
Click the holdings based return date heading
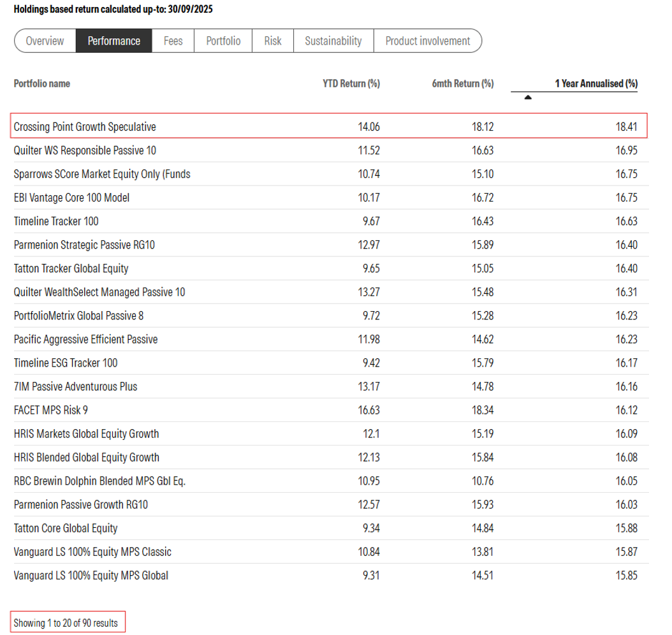pos(113,9)
